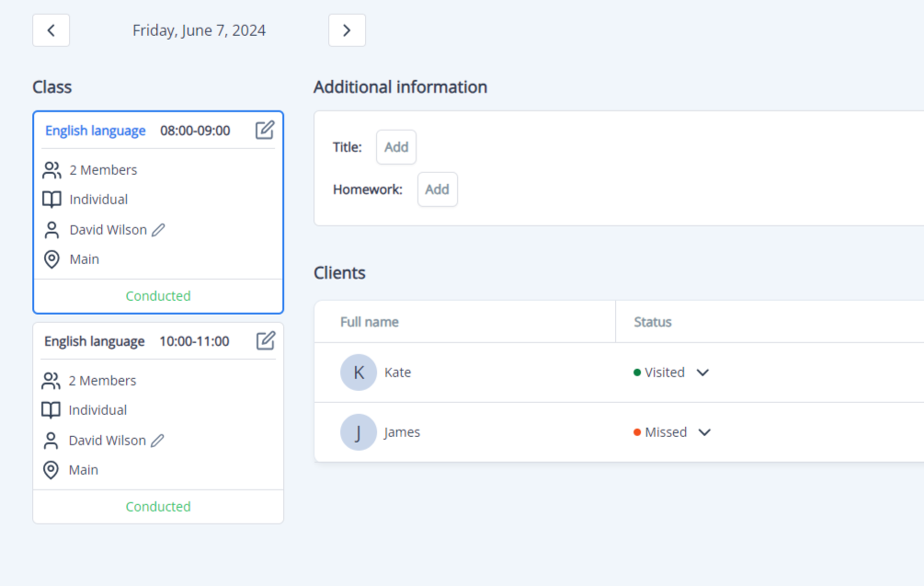
Task: Open the edit icon on 08:00-09:00 class
Action: tap(265, 130)
